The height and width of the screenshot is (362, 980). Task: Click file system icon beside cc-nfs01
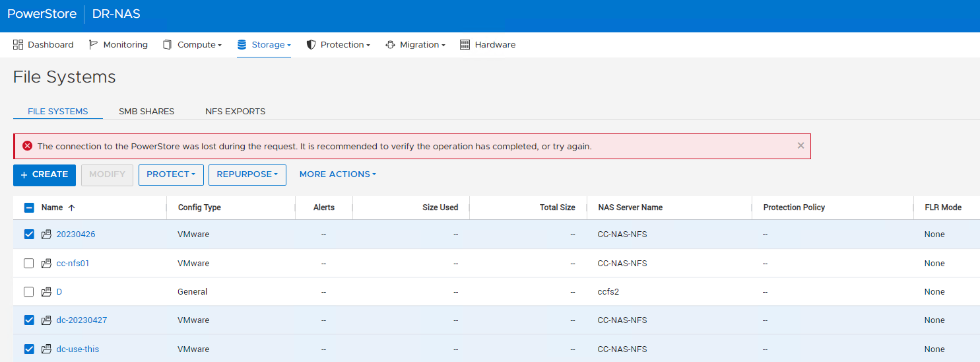coord(46,264)
